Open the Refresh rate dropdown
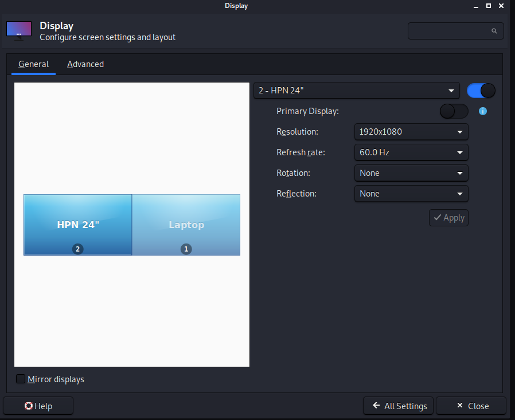The image size is (515, 420). 411,152
